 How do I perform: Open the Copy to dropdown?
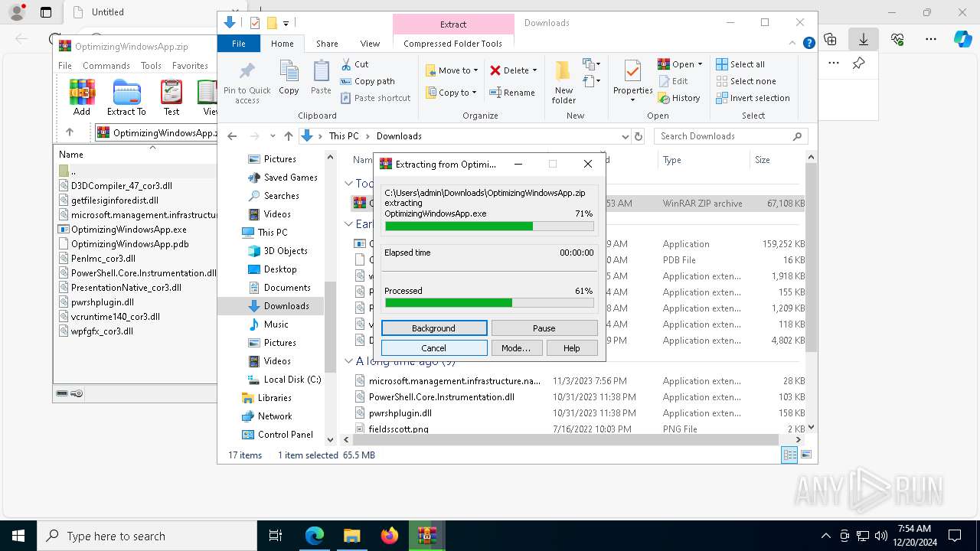pyautogui.click(x=451, y=93)
